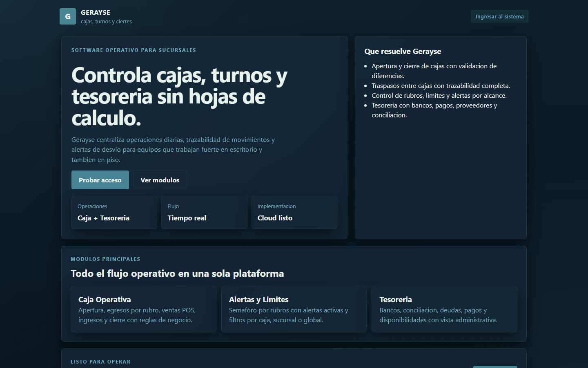Open the Tesoreria module card

444,309
